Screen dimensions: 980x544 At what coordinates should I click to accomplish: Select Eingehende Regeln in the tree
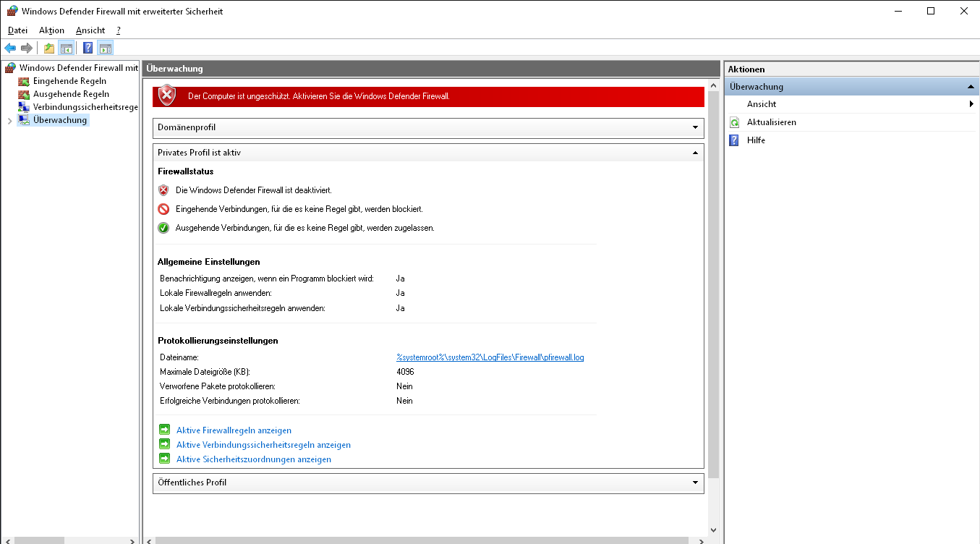coord(69,81)
